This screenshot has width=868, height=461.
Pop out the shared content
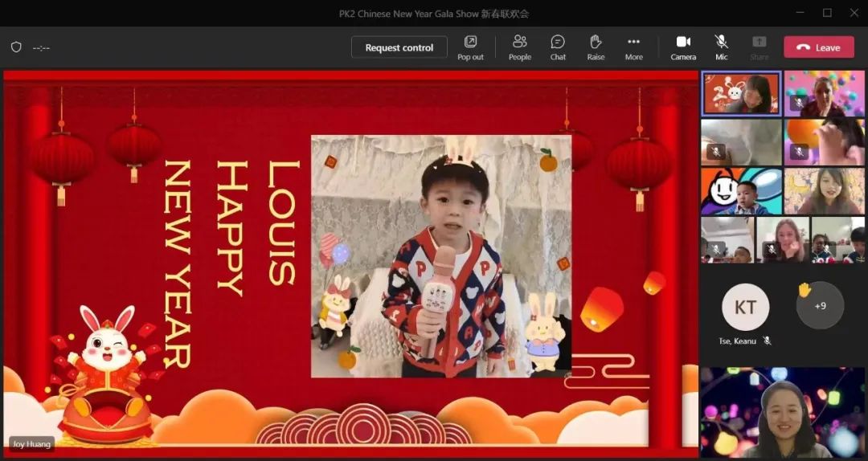pyautogui.click(x=470, y=47)
